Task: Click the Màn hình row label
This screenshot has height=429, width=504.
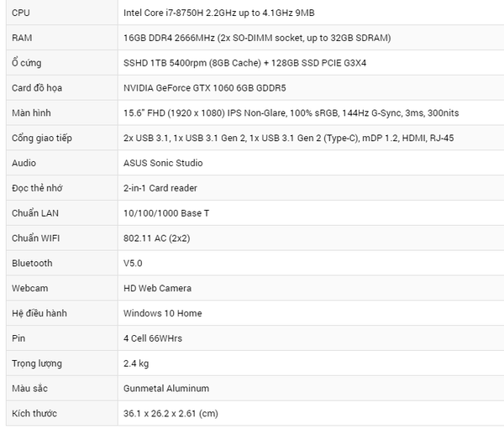Action: 31,112
